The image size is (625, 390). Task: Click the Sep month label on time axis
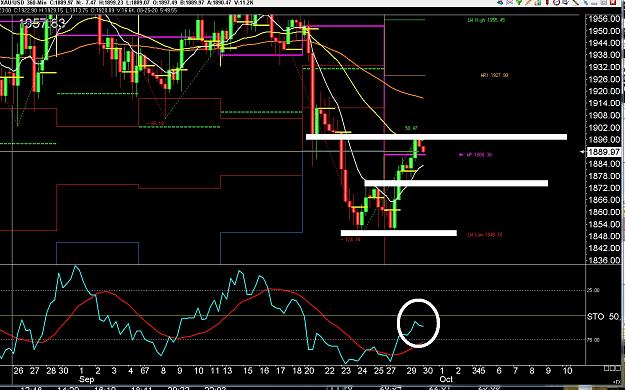pyautogui.click(x=86, y=379)
